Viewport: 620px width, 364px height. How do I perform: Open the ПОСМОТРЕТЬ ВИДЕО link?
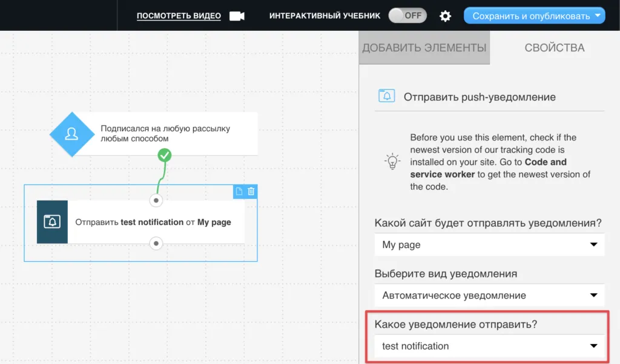tap(179, 16)
